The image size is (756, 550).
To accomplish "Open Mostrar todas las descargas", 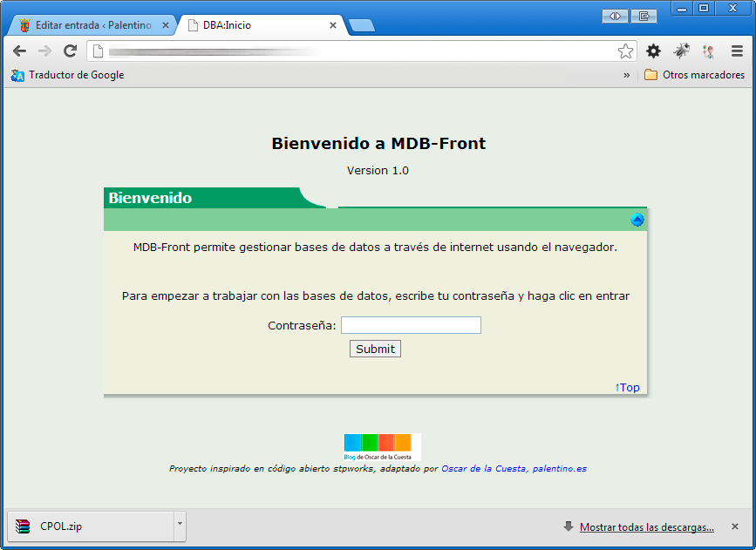I will 646,526.
